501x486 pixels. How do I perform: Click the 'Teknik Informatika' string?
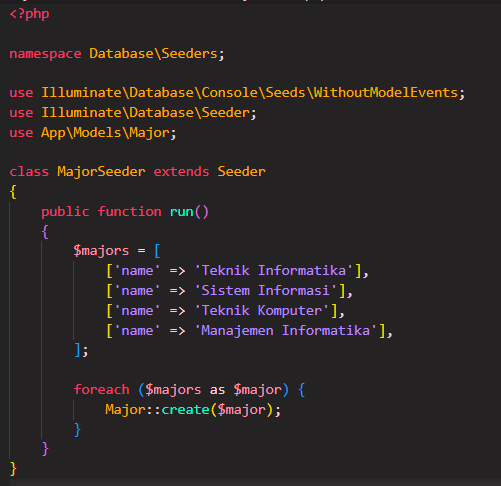click(274, 270)
